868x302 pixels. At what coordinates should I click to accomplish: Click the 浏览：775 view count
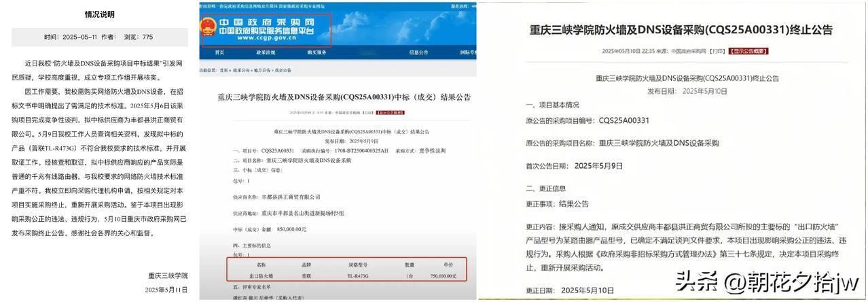[x=138, y=37]
